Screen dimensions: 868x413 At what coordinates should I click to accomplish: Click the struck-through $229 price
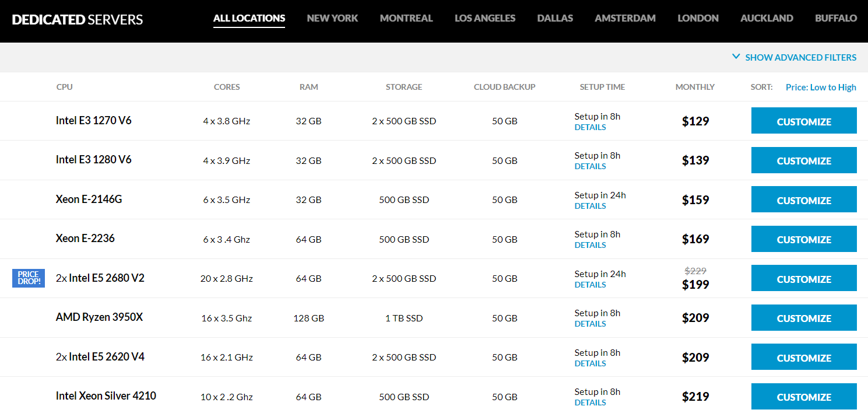pyautogui.click(x=695, y=271)
